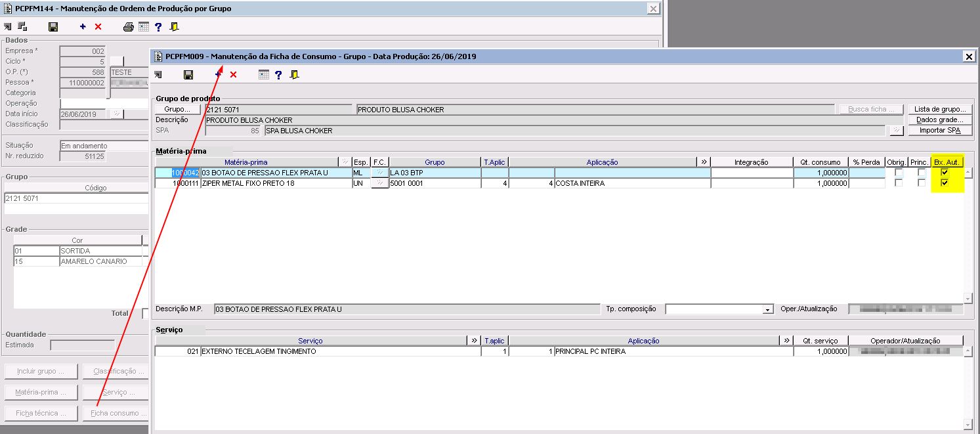Expand columns with >> after Aplicação in Serviço grid
980x434 pixels.
click(786, 341)
